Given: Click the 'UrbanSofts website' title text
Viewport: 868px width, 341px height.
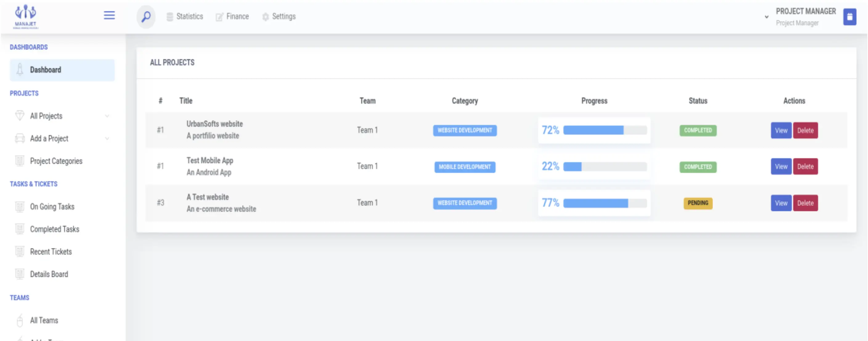Looking at the screenshot, I should pyautogui.click(x=215, y=124).
